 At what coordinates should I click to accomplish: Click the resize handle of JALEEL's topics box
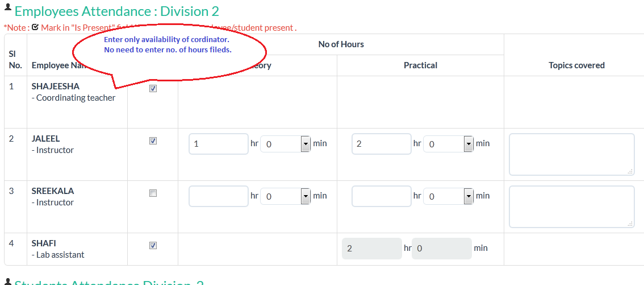pos(631,171)
